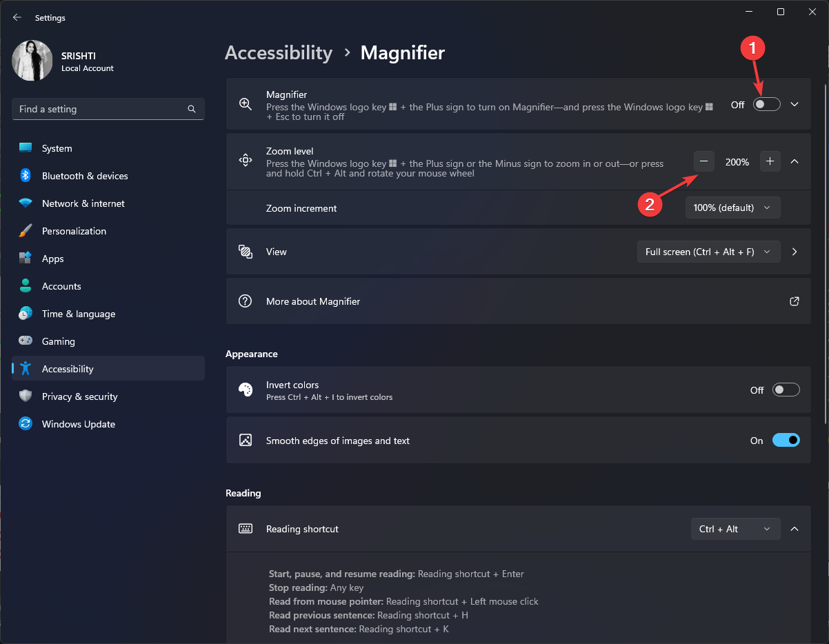Image resolution: width=829 pixels, height=644 pixels.
Task: Increase zoom level with plus button
Action: coord(770,161)
